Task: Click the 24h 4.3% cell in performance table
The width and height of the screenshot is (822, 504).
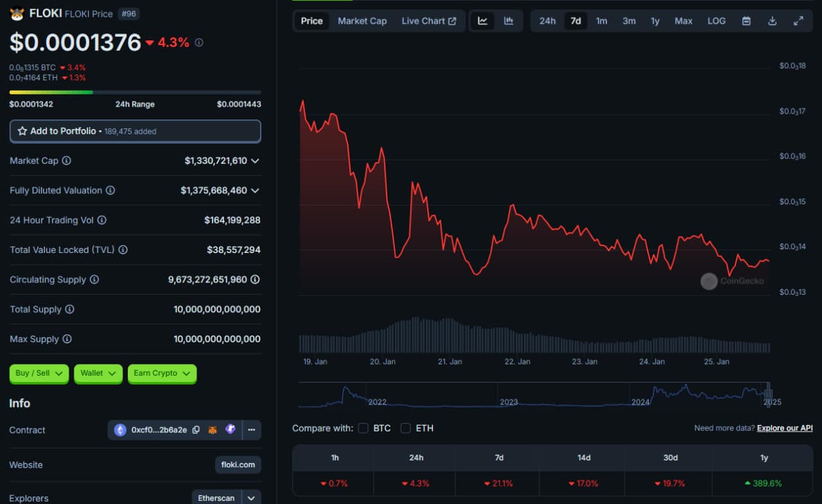Action: click(416, 483)
